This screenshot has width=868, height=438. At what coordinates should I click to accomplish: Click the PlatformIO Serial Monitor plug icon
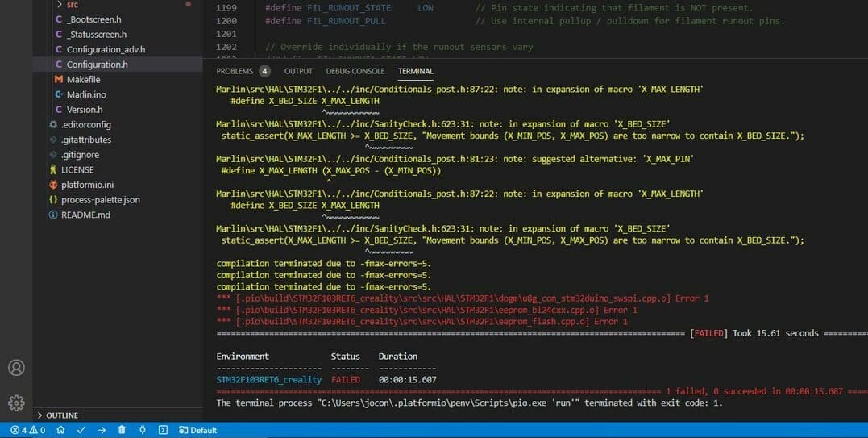[x=143, y=430]
